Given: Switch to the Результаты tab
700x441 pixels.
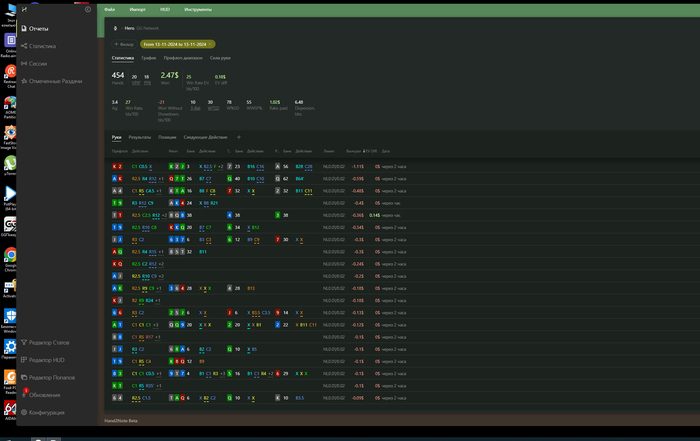Looking at the screenshot, I should (140, 137).
